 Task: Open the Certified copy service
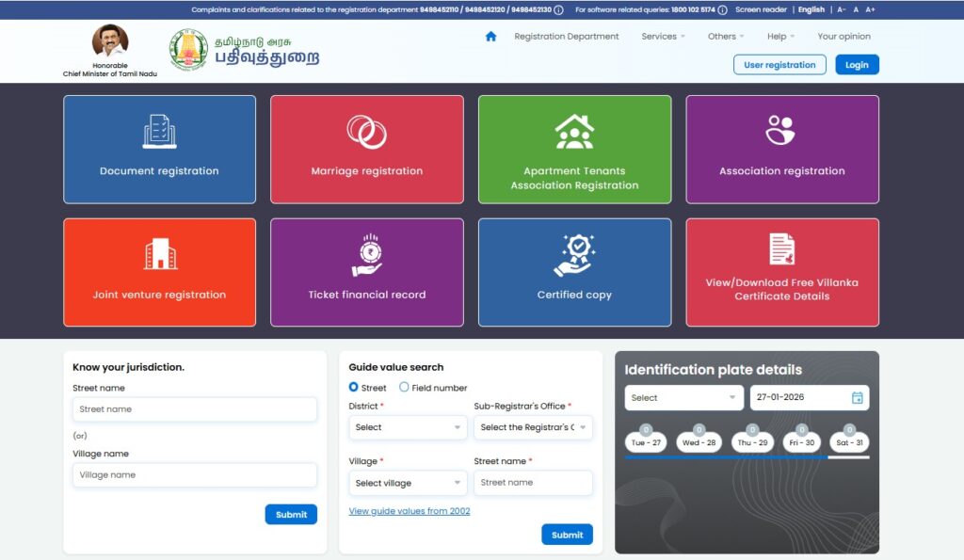[x=574, y=273]
